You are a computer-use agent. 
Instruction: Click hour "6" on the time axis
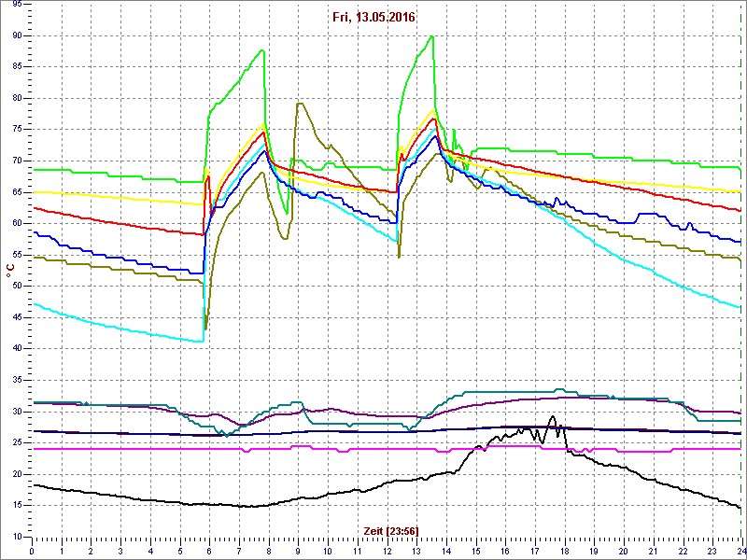coord(209,553)
